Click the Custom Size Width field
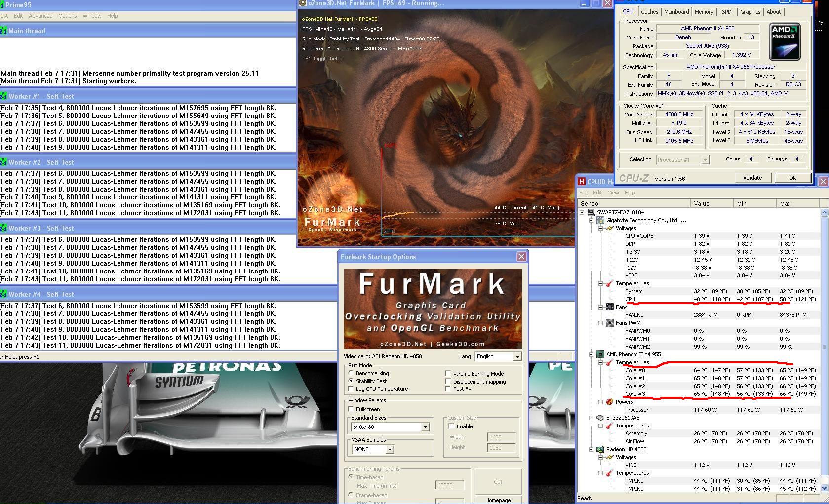The image size is (829, 504). (501, 437)
